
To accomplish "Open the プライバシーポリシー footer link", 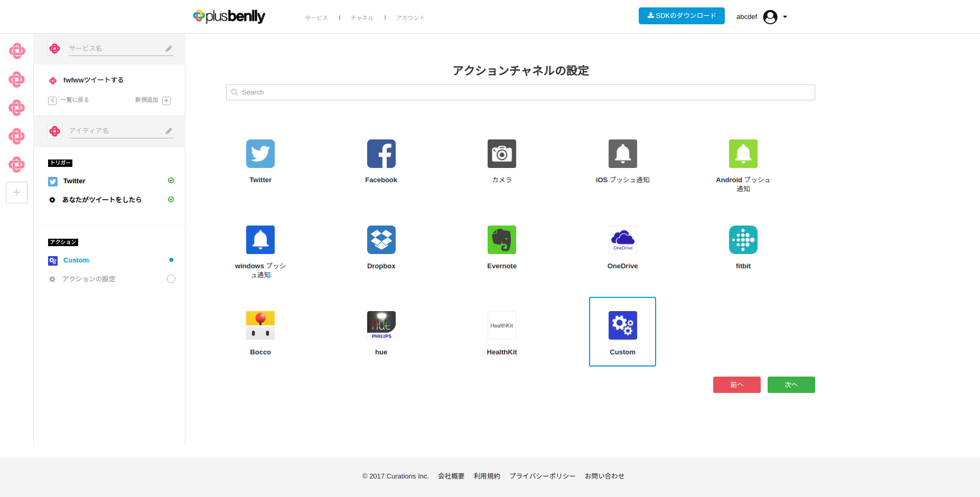I will (543, 476).
